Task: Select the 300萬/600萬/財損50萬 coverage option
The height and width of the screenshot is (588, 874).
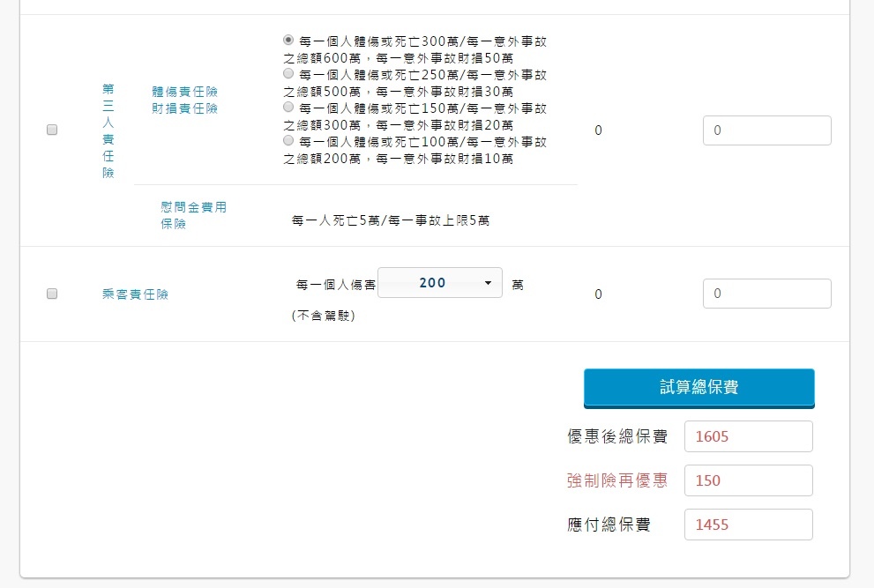Action: click(x=288, y=41)
